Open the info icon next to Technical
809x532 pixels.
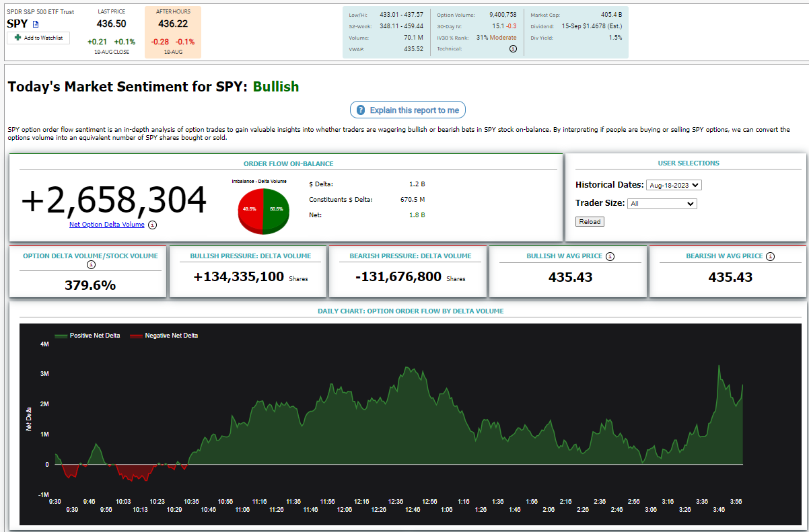click(513, 48)
